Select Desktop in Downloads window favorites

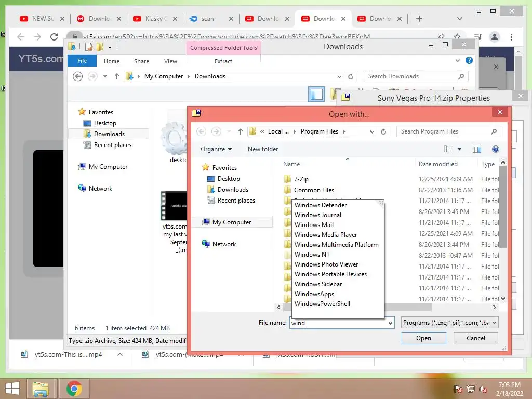click(x=105, y=123)
